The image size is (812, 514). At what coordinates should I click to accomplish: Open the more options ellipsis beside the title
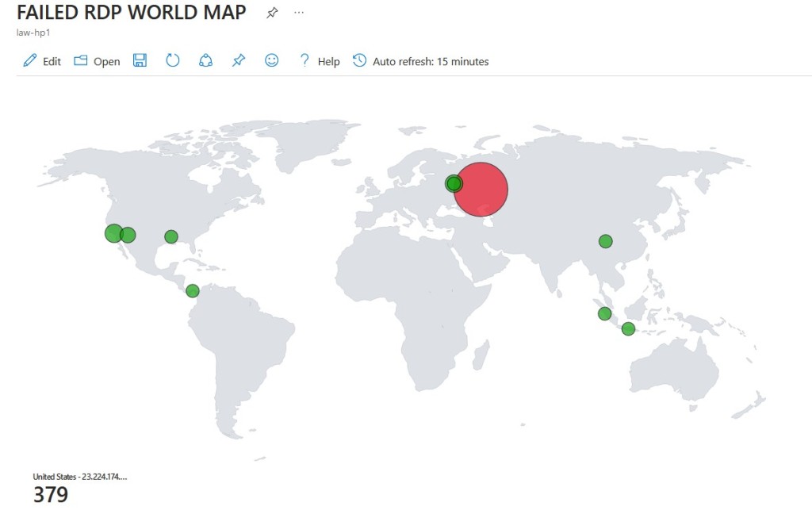click(299, 13)
